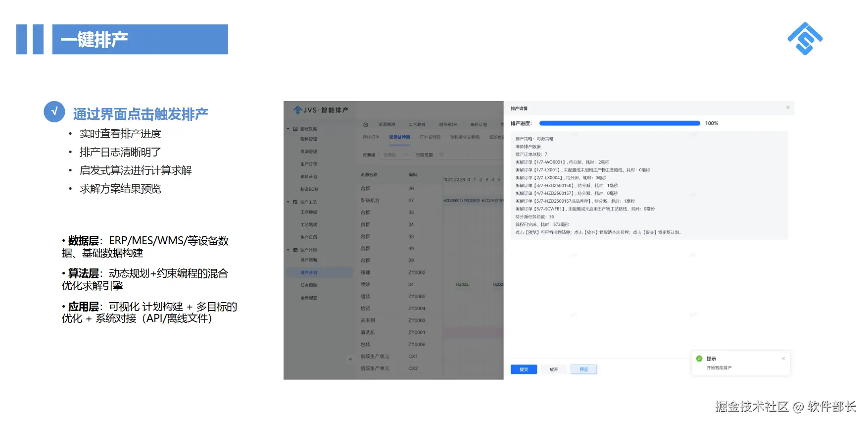Open 制造BOM in the sidebar
Screen dimensions: 868x425
click(309, 189)
